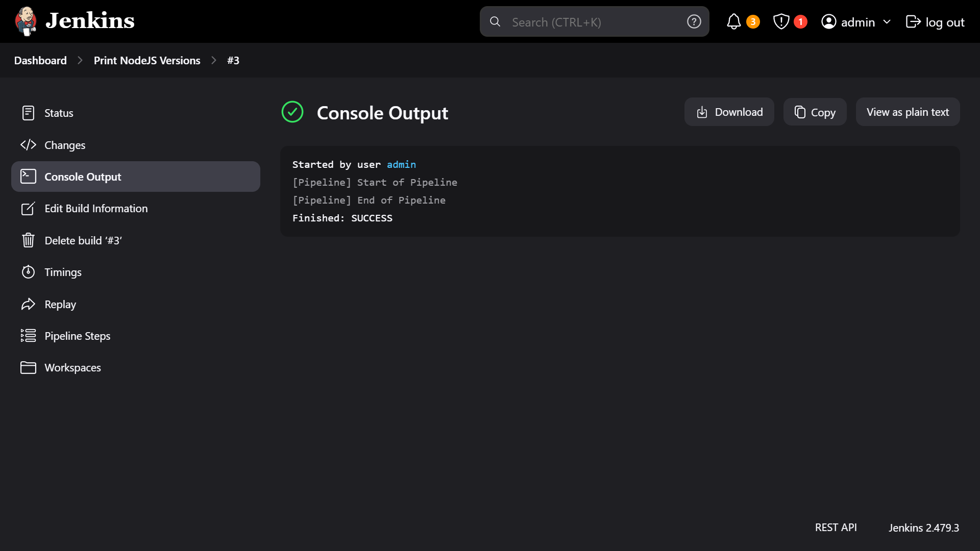Viewport: 980px width, 551px height.
Task: Download the console log
Action: click(729, 112)
